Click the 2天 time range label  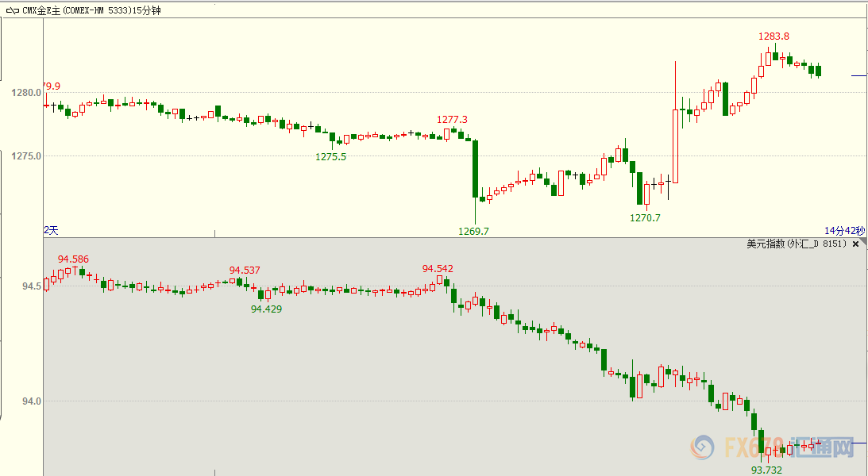click(x=51, y=230)
